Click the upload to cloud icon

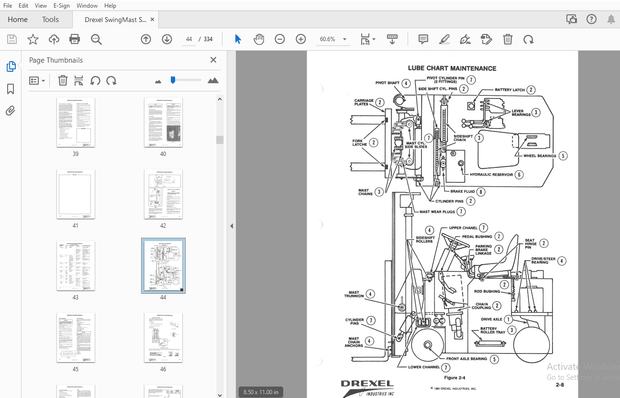point(54,39)
